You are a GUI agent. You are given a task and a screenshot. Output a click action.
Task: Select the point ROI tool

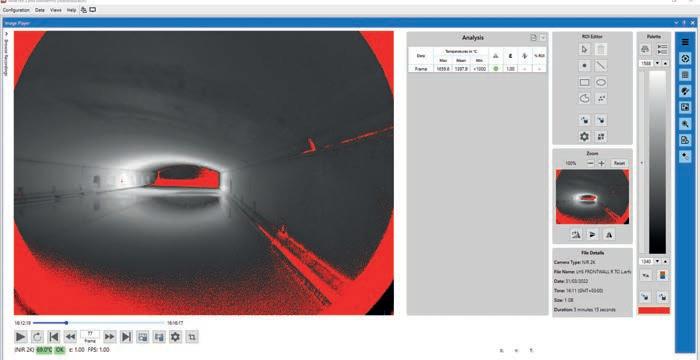pos(584,66)
